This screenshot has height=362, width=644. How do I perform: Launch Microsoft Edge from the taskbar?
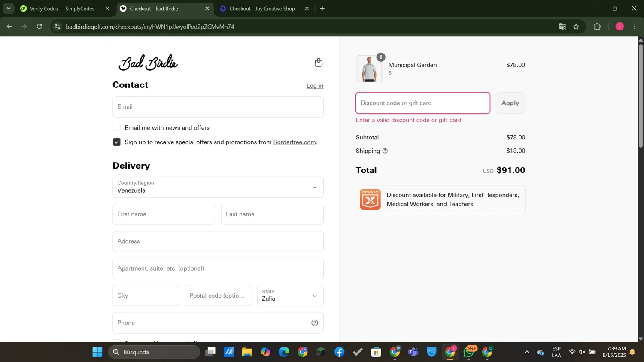click(x=284, y=352)
